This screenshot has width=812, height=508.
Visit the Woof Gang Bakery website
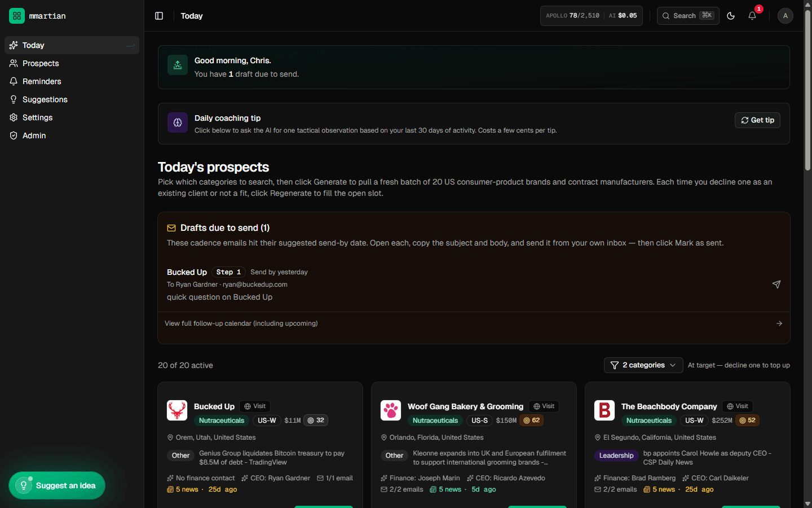pyautogui.click(x=543, y=406)
